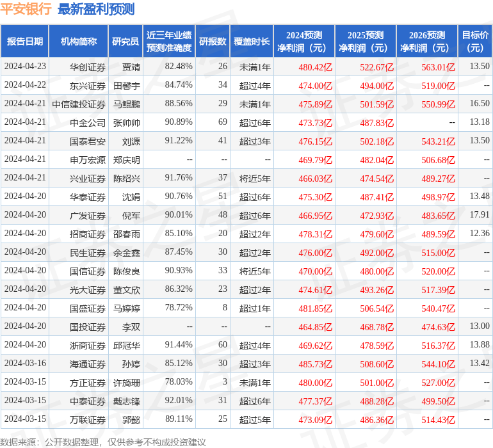493x448 pixels.
Task: Click coverage duration 将近5年 in 兴业证券 row
Action: pyautogui.click(x=255, y=179)
